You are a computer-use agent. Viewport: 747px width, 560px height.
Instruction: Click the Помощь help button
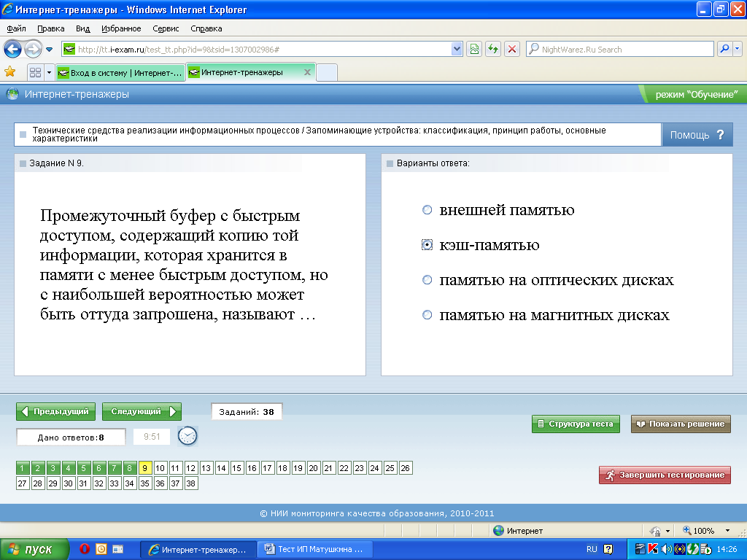[x=697, y=135]
